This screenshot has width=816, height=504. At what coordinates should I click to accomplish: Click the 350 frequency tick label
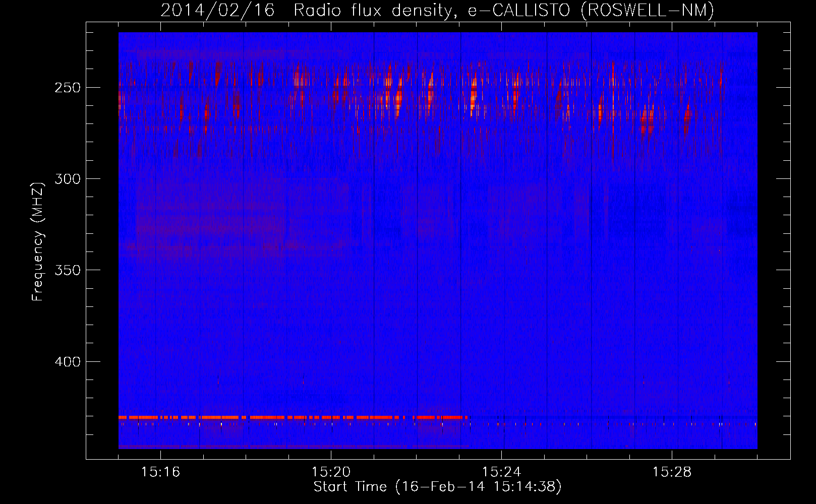pos(68,270)
